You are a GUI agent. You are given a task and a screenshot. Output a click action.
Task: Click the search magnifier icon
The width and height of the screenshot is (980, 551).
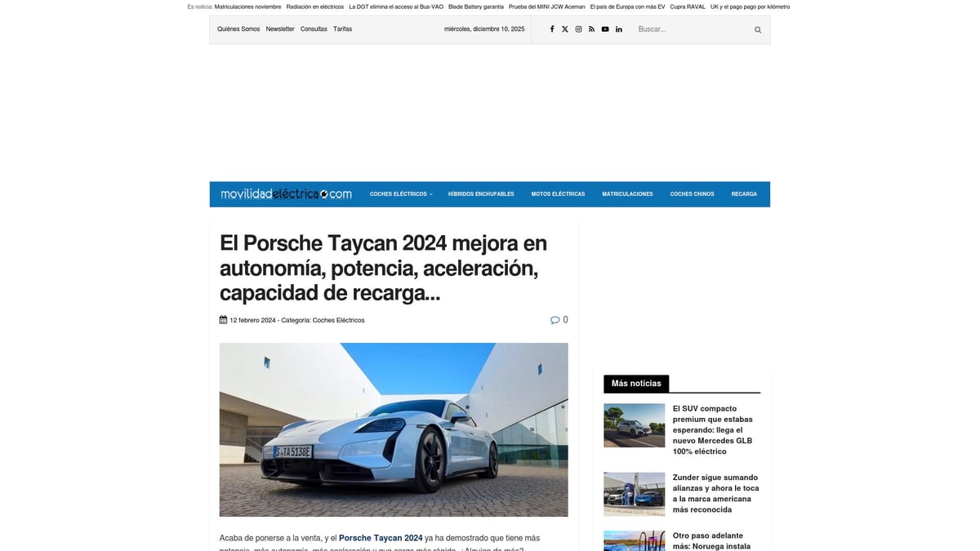coord(756,29)
